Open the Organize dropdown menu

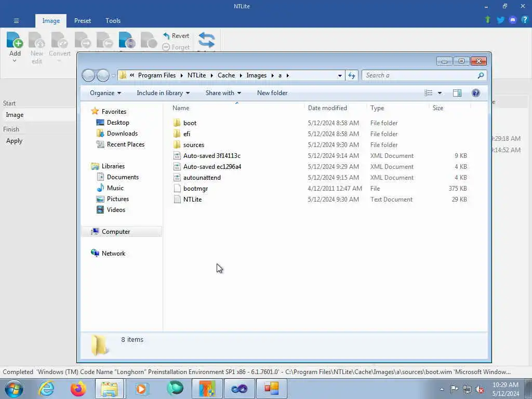tap(105, 93)
